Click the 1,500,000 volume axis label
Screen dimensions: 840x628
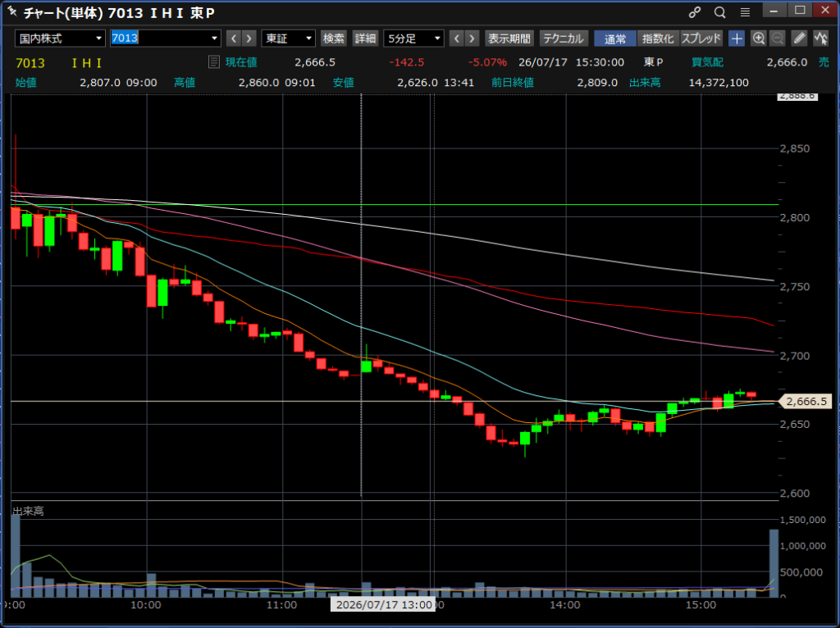[x=802, y=519]
